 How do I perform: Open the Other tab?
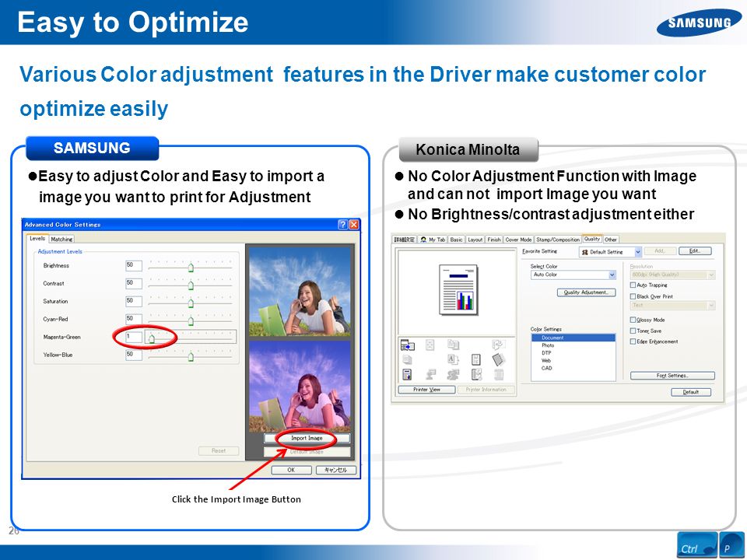(x=611, y=240)
